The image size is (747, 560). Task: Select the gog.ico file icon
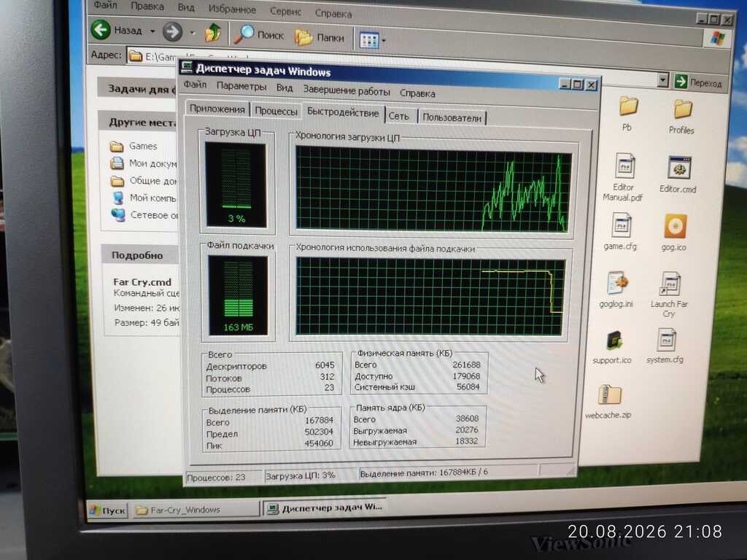coord(675,226)
